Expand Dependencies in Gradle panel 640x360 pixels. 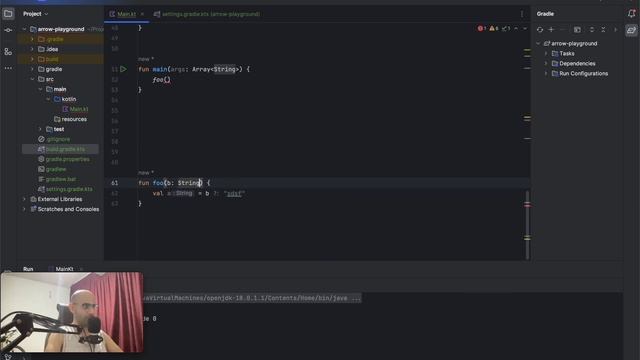click(546, 64)
